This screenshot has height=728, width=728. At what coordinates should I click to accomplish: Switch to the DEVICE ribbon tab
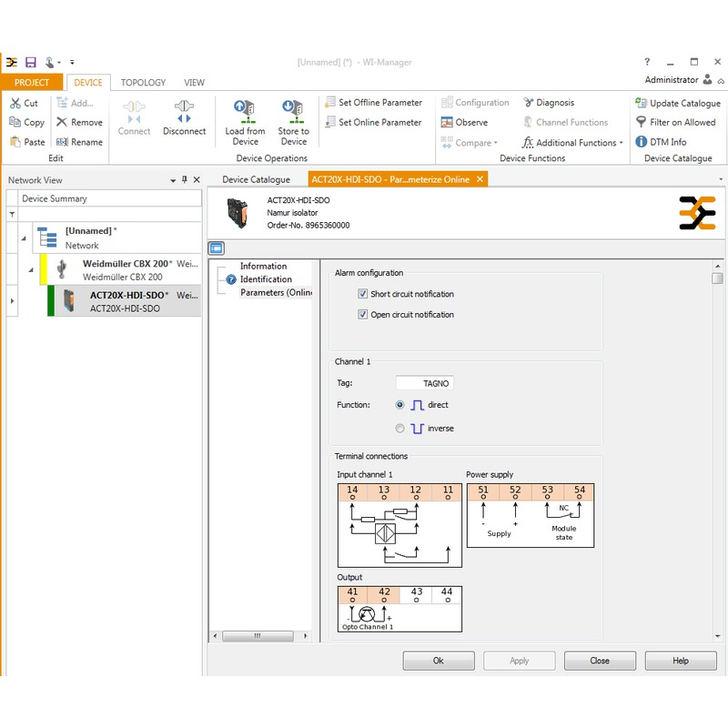(x=88, y=82)
